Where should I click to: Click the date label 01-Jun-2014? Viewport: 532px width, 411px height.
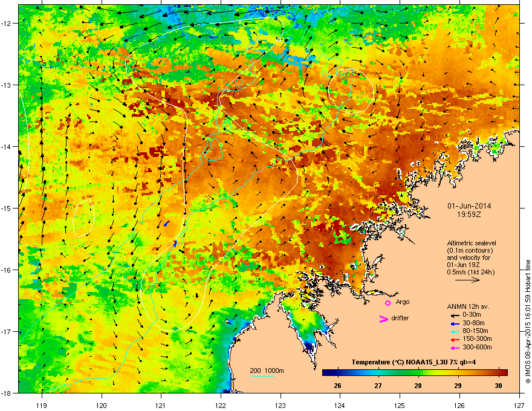coord(469,206)
